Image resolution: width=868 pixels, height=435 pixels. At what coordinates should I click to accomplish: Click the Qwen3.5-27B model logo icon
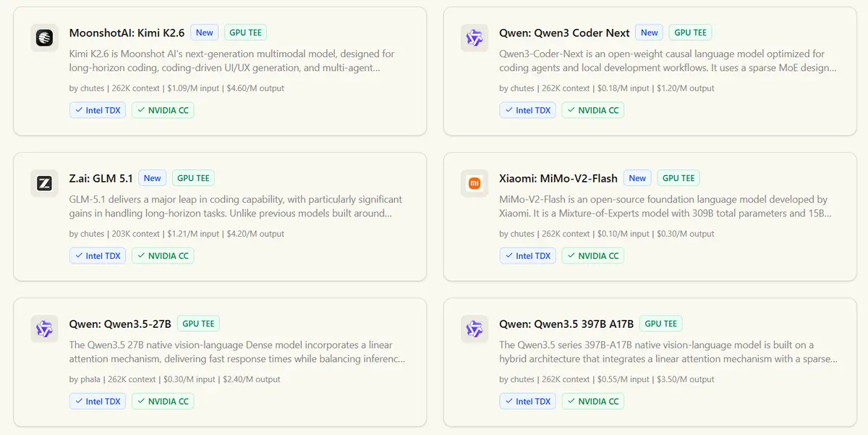click(x=44, y=329)
